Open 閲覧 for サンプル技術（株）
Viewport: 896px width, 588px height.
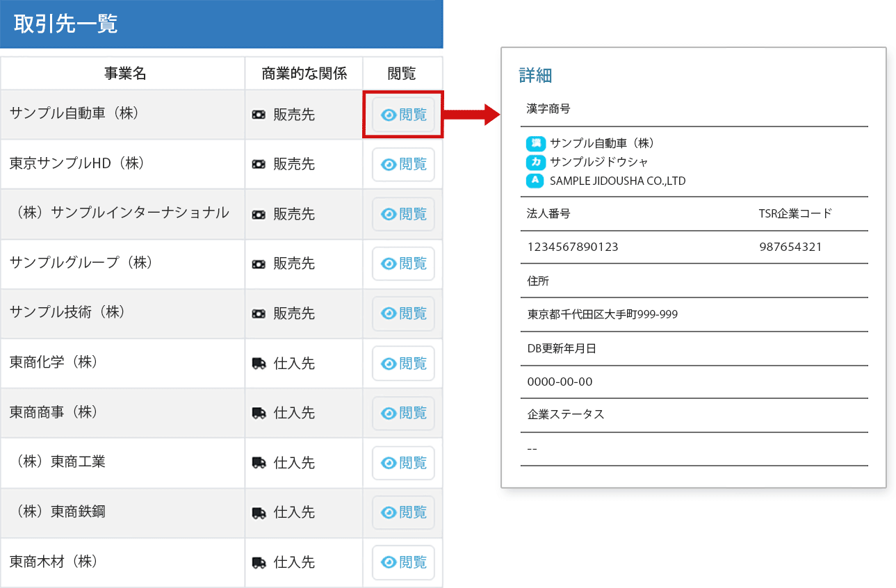[x=403, y=313]
